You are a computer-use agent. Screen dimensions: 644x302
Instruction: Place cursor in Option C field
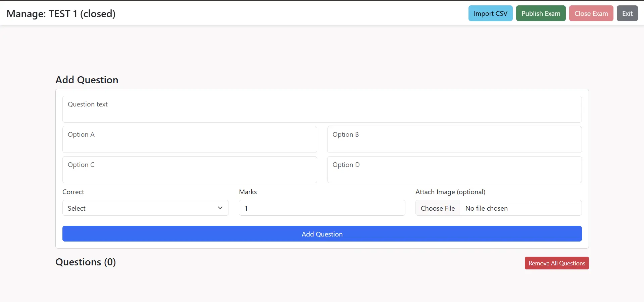click(190, 170)
